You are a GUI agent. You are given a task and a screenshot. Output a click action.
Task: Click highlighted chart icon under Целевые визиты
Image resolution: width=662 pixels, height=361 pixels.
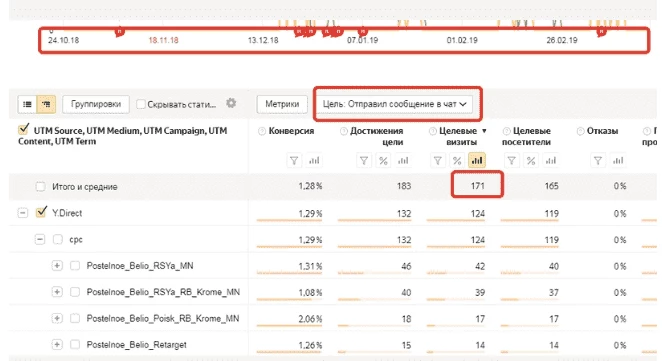point(477,160)
